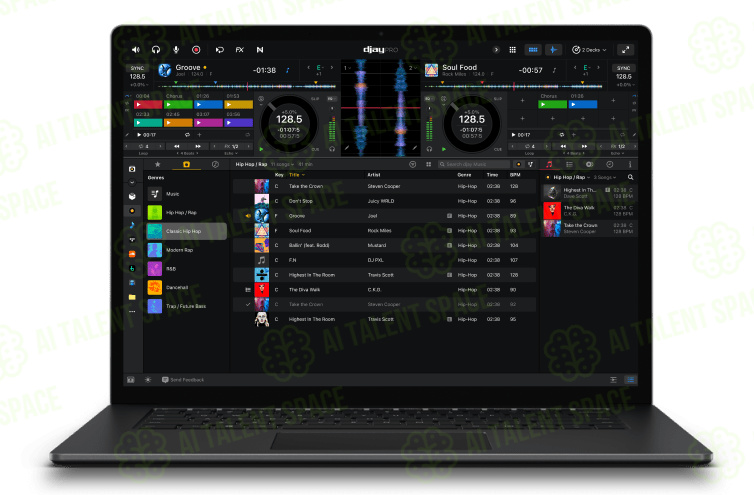Sort tracks by the BPM column header

coord(515,175)
